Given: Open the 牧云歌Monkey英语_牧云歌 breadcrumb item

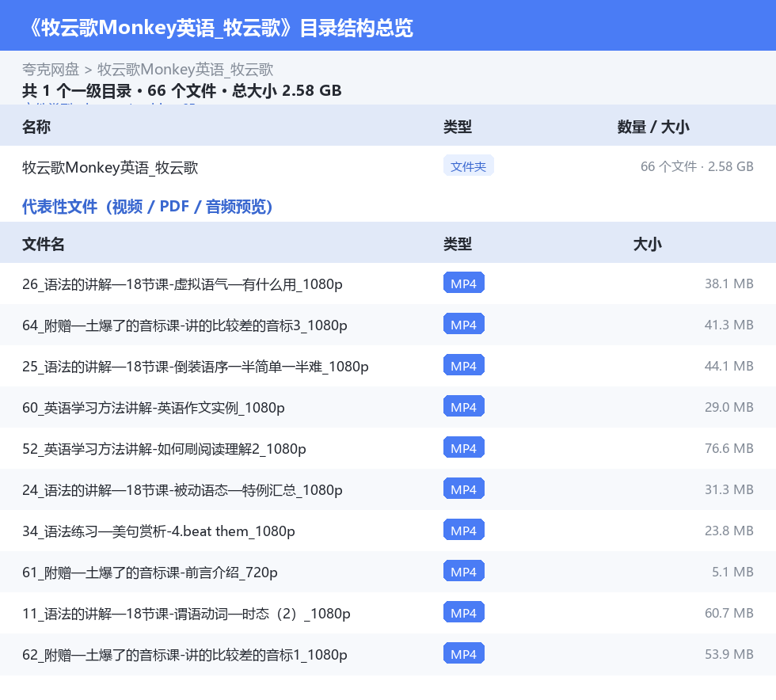Looking at the screenshot, I should (185, 70).
